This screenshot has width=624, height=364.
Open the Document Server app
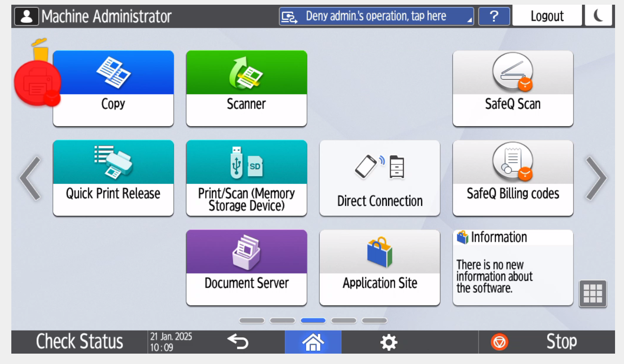pyautogui.click(x=246, y=267)
